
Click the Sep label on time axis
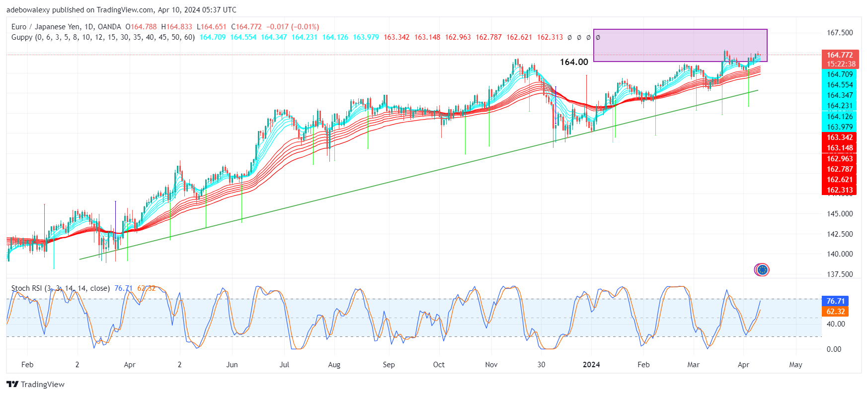389,365
